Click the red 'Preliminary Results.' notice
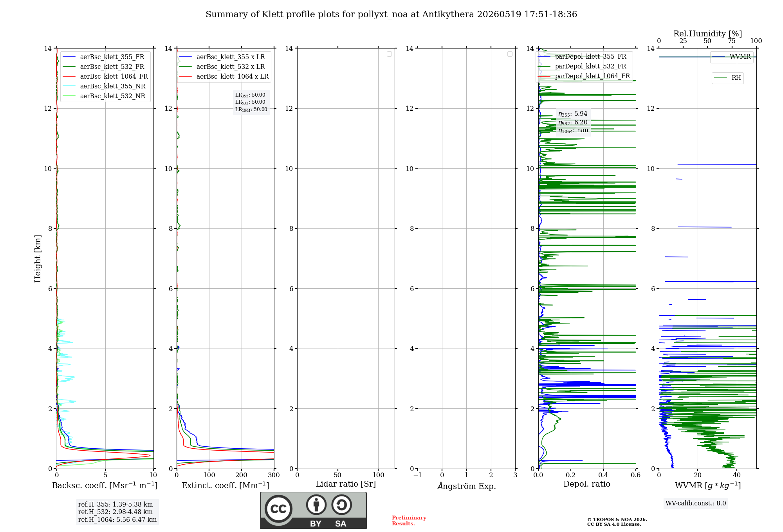This screenshot has width=783, height=532. coord(409,521)
